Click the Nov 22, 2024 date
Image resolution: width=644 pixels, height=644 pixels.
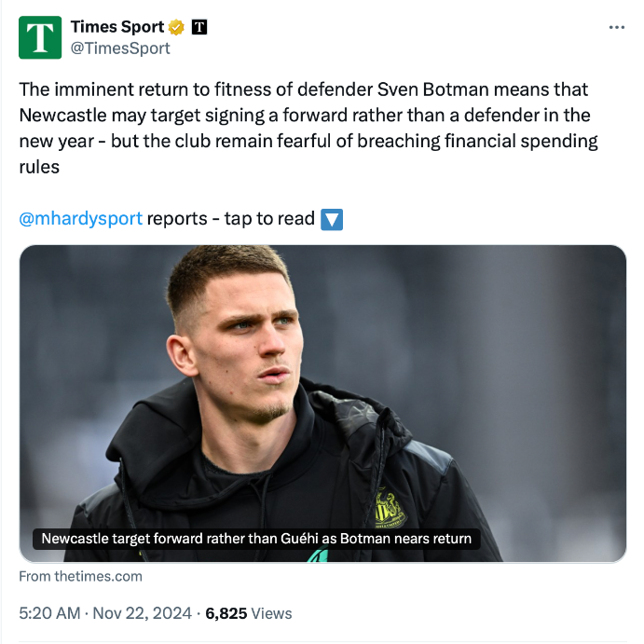[144, 613]
